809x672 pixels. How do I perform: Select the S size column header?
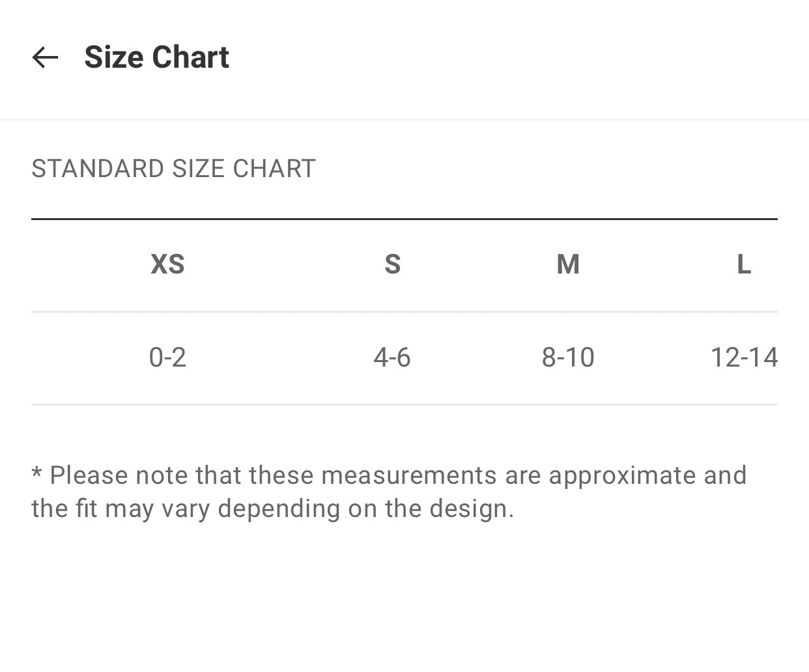pyautogui.click(x=392, y=264)
